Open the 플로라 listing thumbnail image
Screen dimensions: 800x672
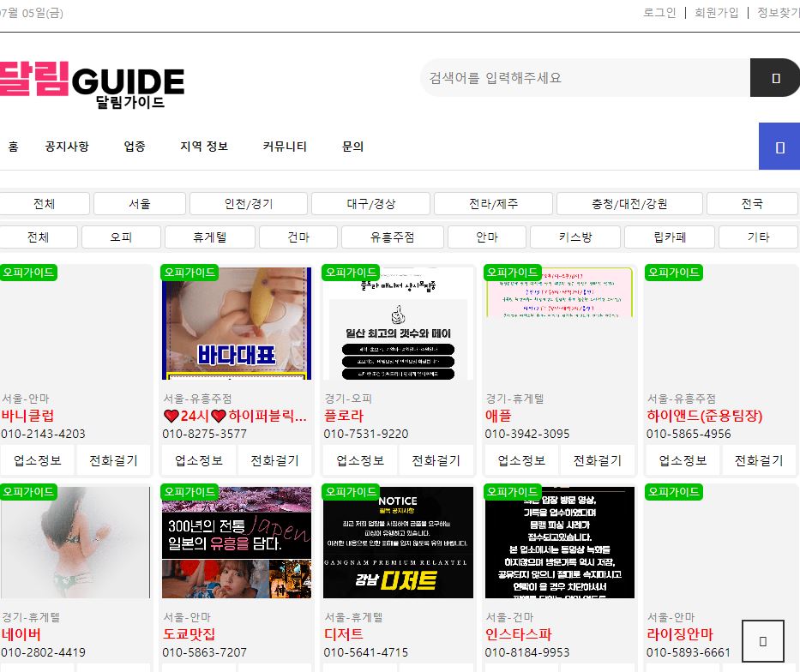398,323
